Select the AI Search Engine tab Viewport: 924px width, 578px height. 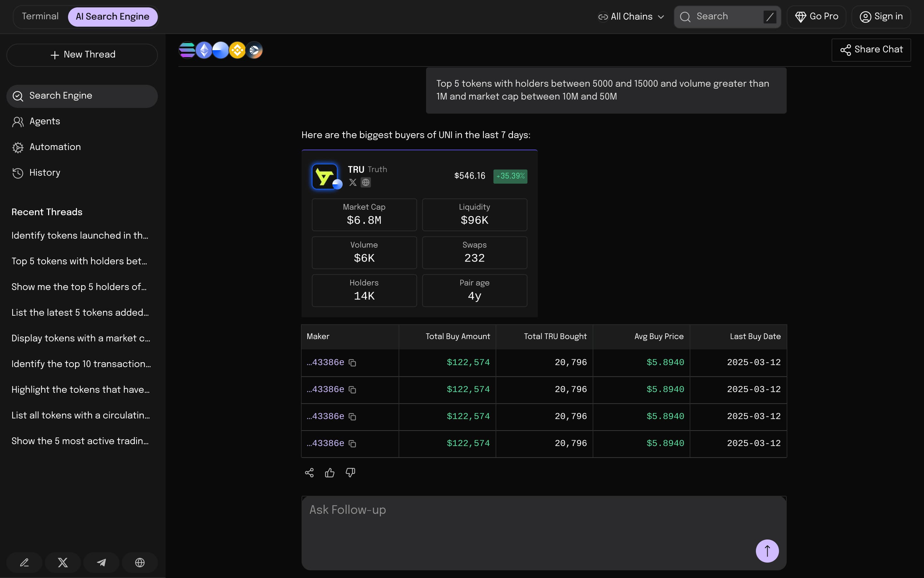112,17
